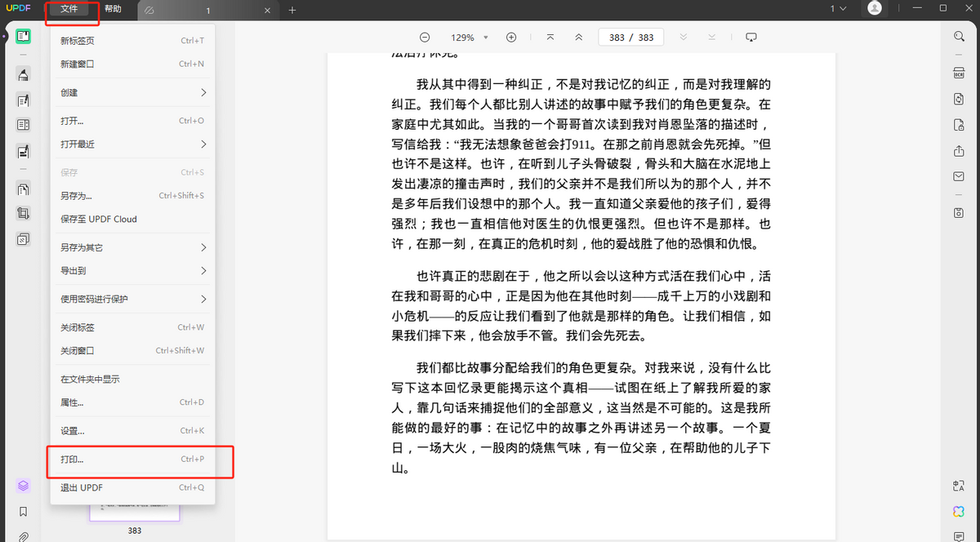
Task: Close the document tab 1
Action: click(x=268, y=11)
